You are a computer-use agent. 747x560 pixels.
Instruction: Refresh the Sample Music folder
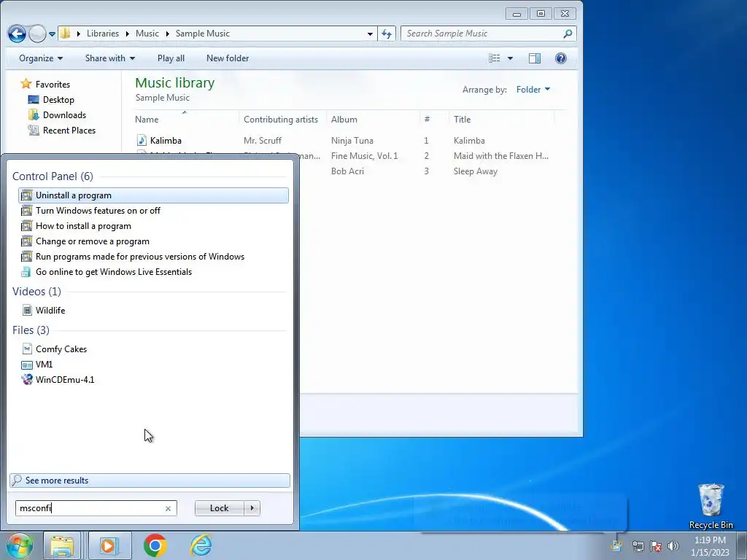(x=387, y=34)
